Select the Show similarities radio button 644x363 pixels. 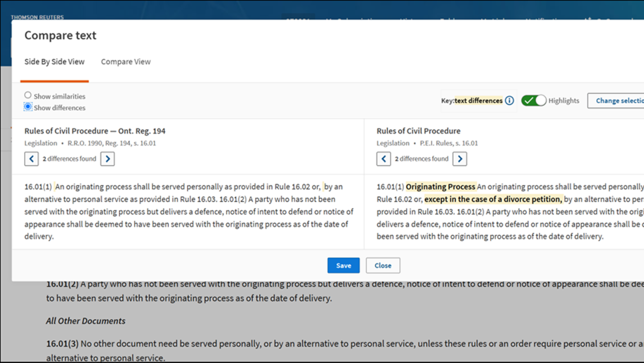[x=28, y=96]
